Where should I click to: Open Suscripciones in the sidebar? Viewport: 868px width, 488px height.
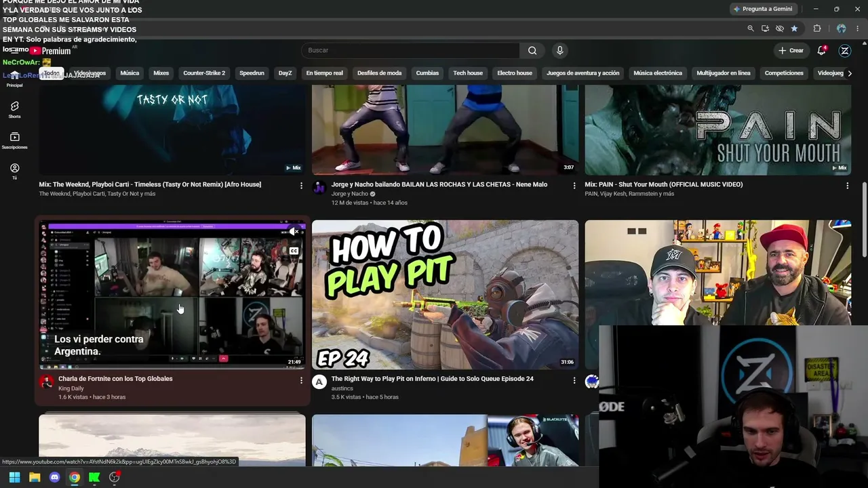[x=14, y=140]
